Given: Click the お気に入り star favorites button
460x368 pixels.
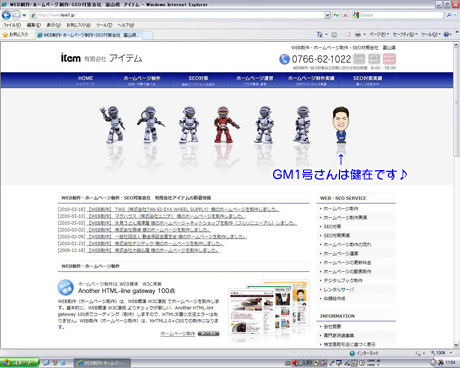Looking at the screenshot, I should (x=15, y=35).
